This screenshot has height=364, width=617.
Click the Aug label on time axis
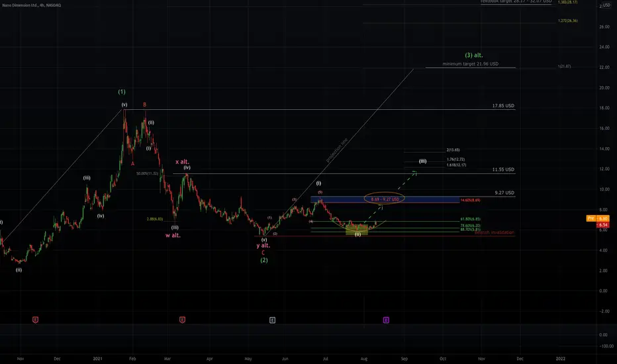[x=364, y=359]
